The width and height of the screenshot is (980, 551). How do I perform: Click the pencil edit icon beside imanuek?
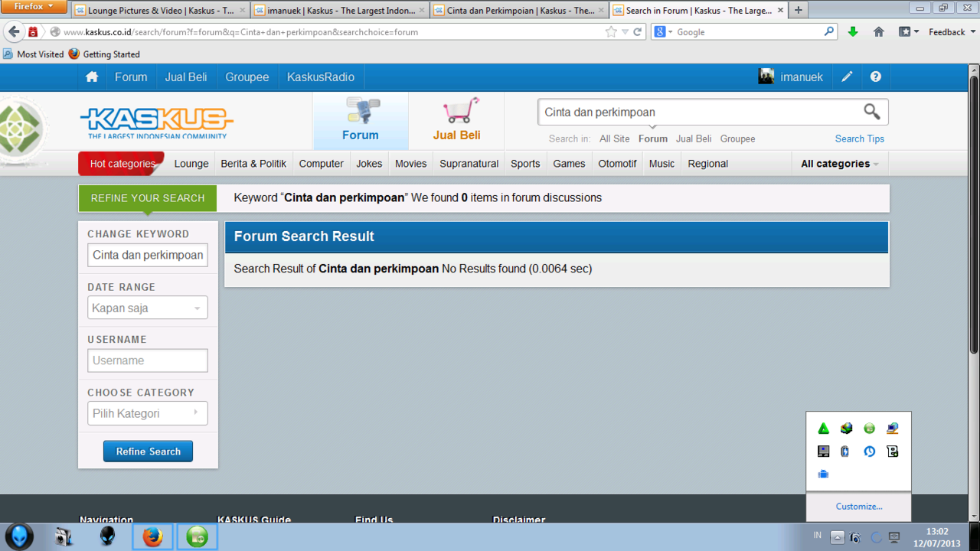point(847,77)
